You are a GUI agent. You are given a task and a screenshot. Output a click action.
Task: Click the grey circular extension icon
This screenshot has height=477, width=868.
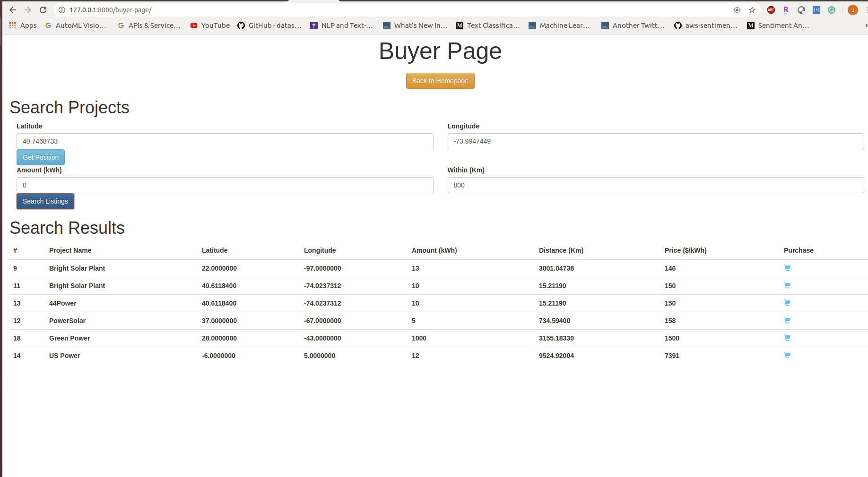pos(801,10)
